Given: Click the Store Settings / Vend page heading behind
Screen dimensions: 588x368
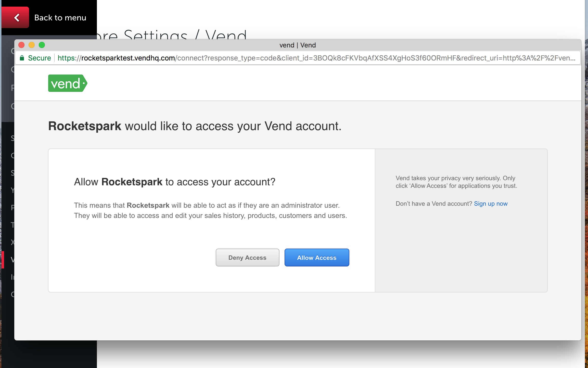Looking at the screenshot, I should [172, 35].
